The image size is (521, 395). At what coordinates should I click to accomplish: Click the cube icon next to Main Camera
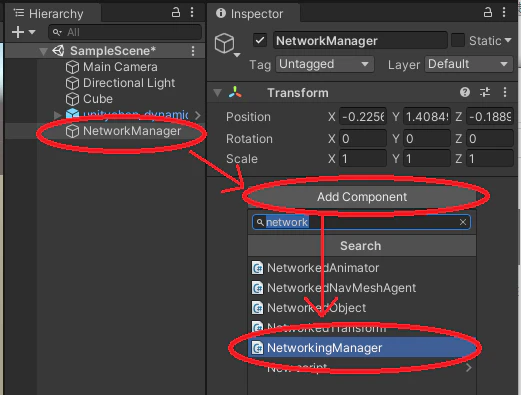pyautogui.click(x=72, y=67)
